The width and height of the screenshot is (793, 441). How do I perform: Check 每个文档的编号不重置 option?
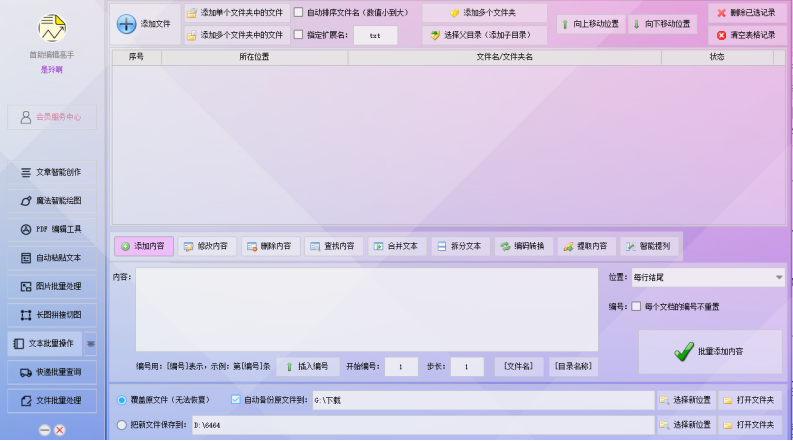pos(636,306)
